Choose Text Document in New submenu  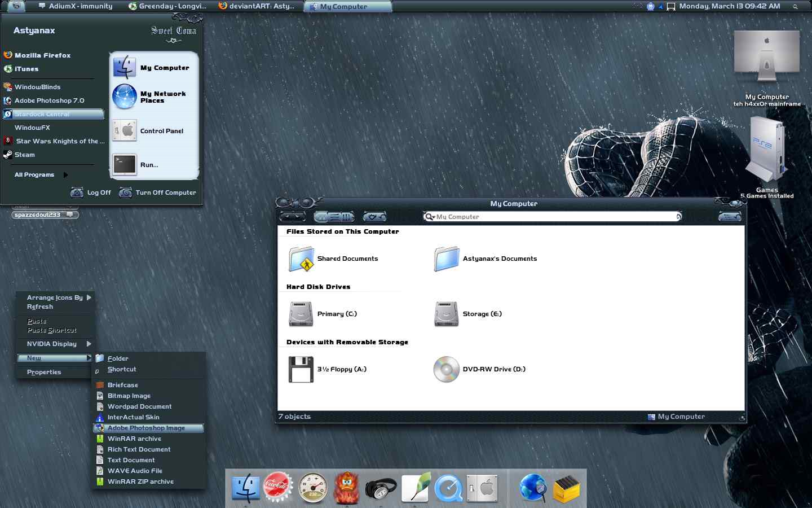(148, 460)
